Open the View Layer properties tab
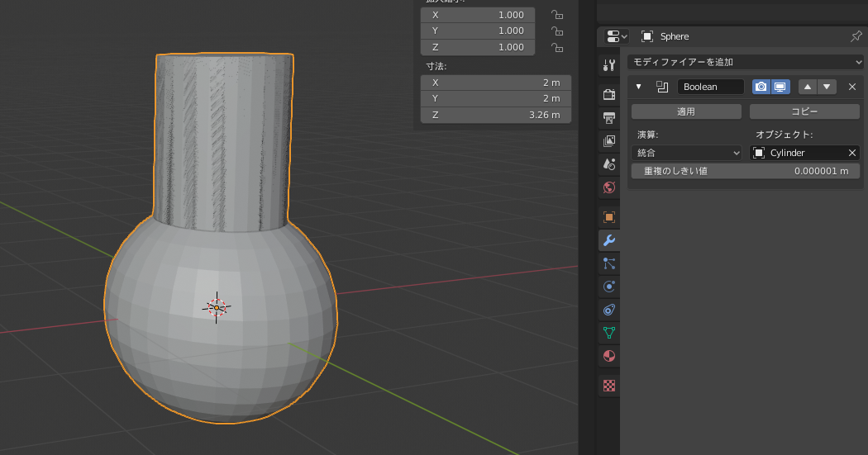868x455 pixels. coord(609,141)
